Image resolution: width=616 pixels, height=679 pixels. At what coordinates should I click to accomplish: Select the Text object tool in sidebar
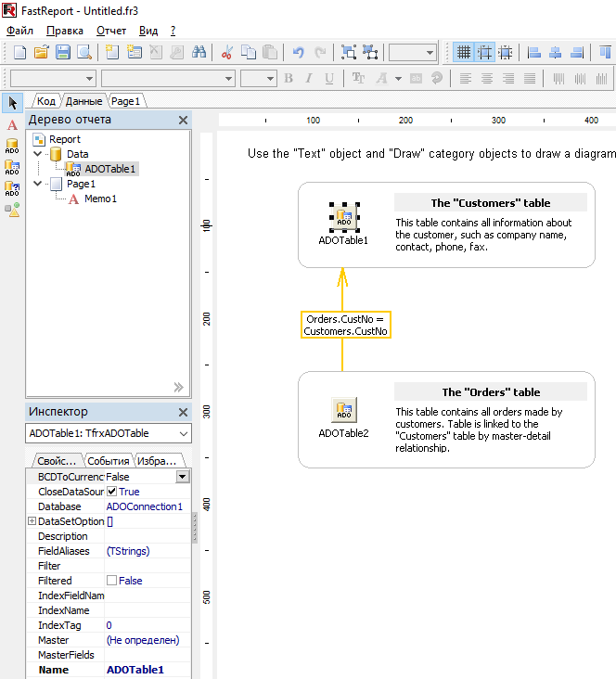point(12,125)
